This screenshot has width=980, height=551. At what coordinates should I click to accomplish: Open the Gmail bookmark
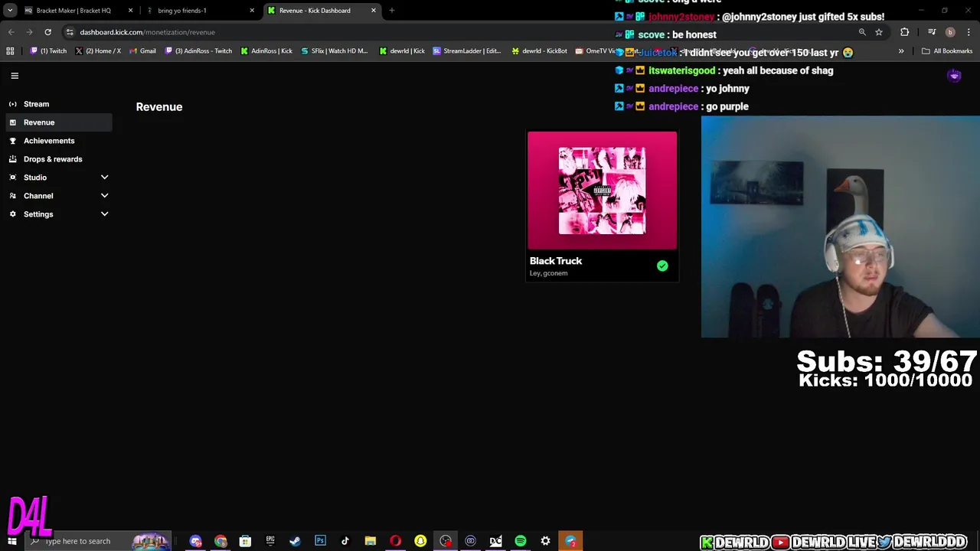pyautogui.click(x=142, y=51)
